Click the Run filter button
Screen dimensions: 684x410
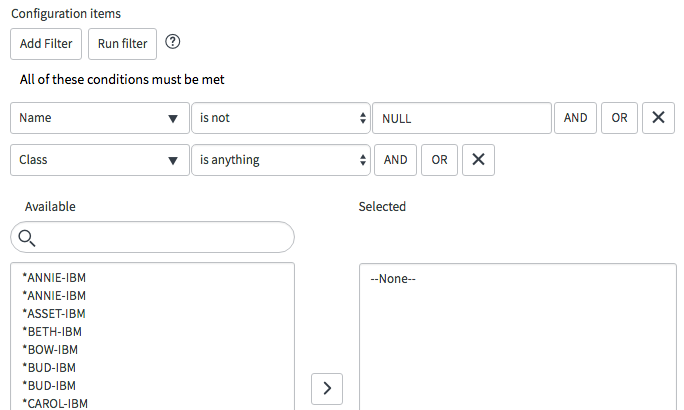tap(123, 43)
